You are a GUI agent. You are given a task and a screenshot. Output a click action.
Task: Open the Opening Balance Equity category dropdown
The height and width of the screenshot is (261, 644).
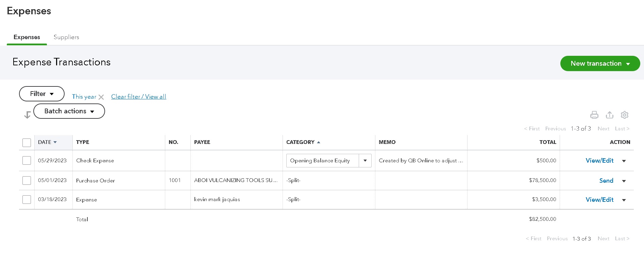tap(365, 161)
